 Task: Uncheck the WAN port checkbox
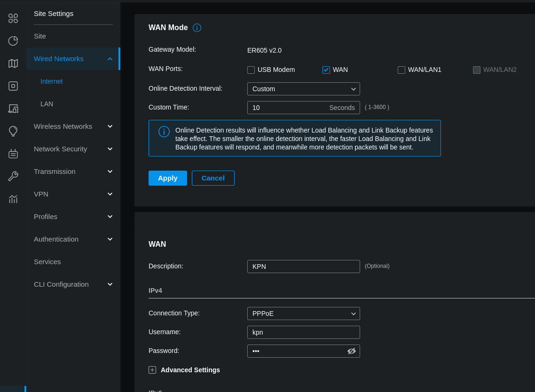pyautogui.click(x=326, y=70)
